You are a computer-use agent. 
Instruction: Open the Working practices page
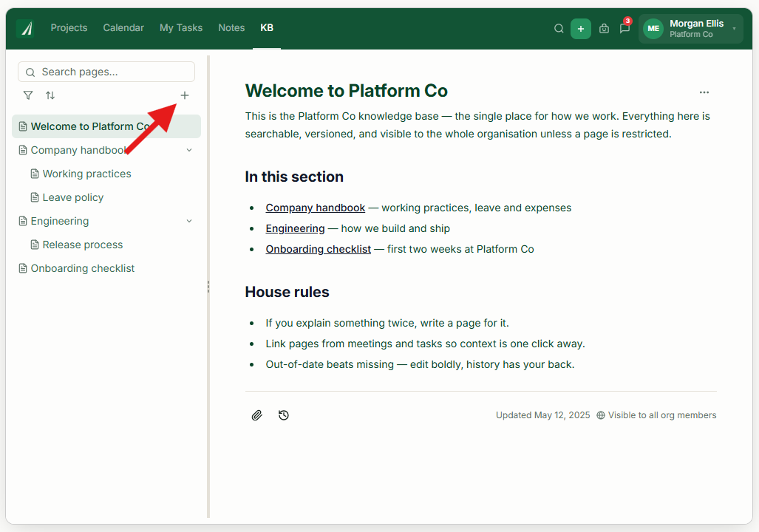click(x=106, y=174)
